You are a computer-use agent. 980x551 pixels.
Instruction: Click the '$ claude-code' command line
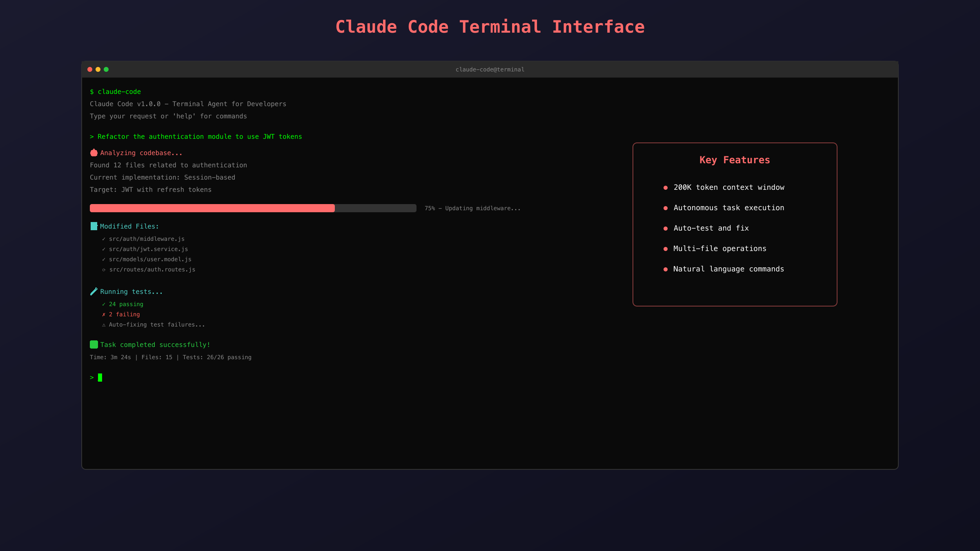coord(115,92)
